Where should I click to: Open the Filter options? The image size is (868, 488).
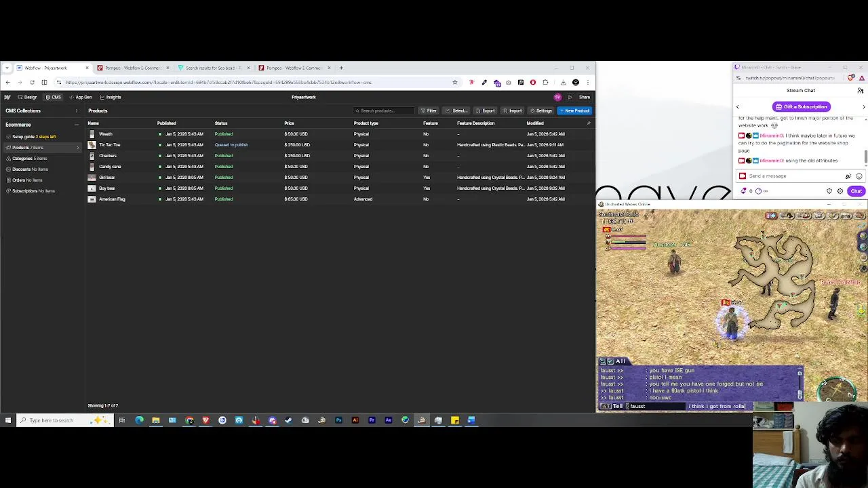click(429, 110)
